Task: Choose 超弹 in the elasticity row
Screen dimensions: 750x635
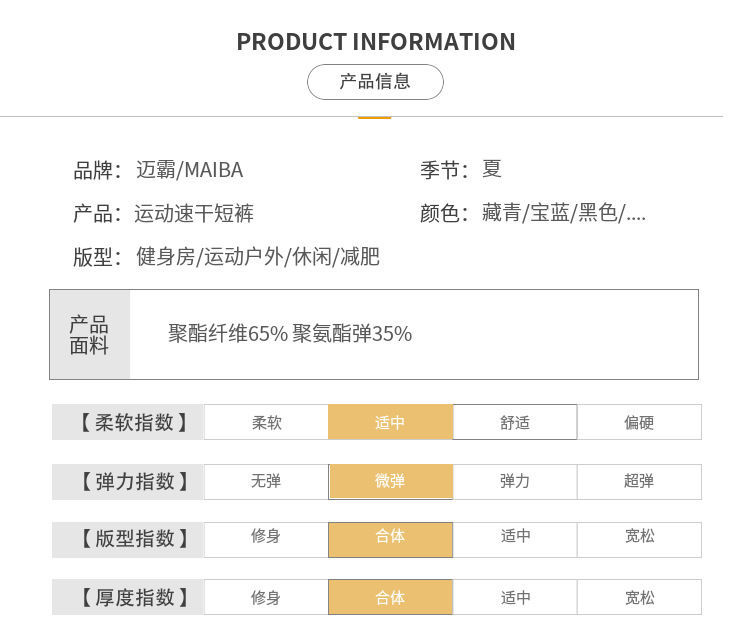Action: [639, 482]
